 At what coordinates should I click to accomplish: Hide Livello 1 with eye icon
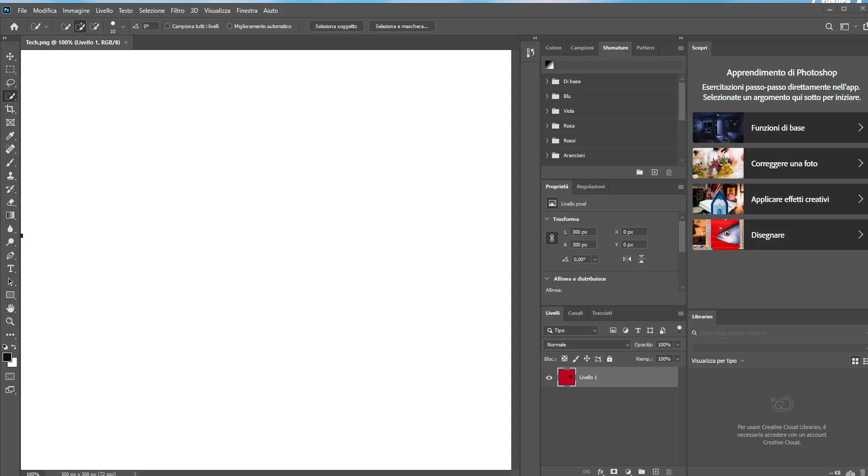point(549,378)
